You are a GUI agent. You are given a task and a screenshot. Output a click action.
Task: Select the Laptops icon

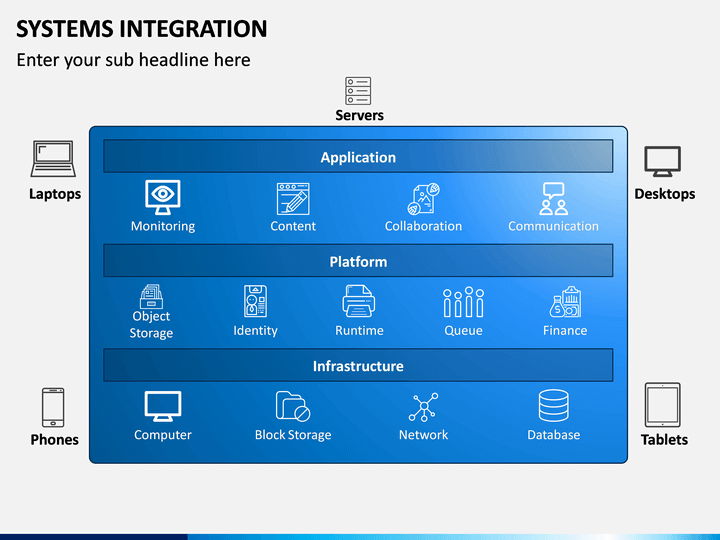53,159
